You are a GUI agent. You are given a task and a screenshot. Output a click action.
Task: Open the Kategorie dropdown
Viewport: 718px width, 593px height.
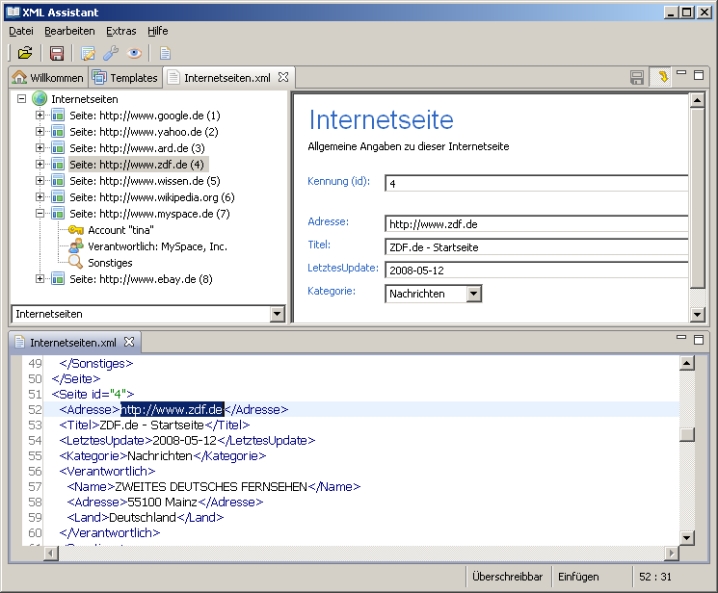[x=474, y=294]
